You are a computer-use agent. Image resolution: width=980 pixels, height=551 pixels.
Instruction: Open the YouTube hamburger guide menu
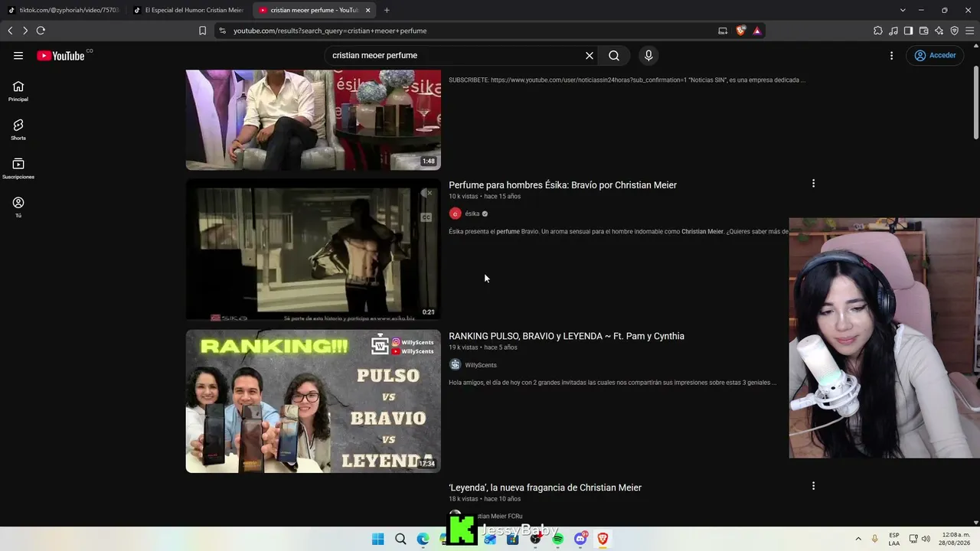(18, 55)
